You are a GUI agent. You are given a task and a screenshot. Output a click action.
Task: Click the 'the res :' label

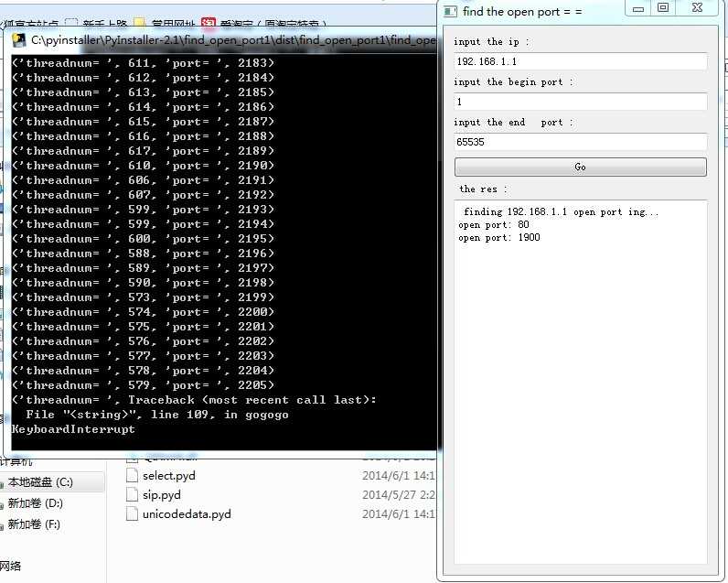pyautogui.click(x=483, y=189)
